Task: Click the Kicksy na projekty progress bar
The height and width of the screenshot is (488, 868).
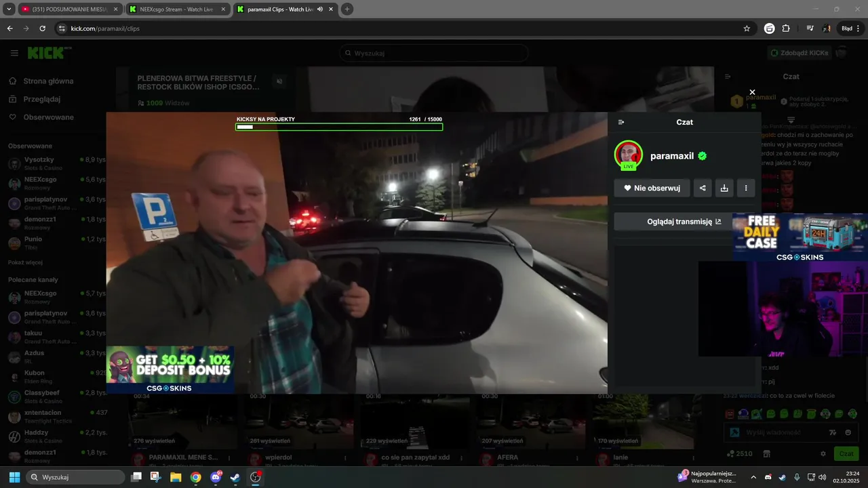Action: 339,127
